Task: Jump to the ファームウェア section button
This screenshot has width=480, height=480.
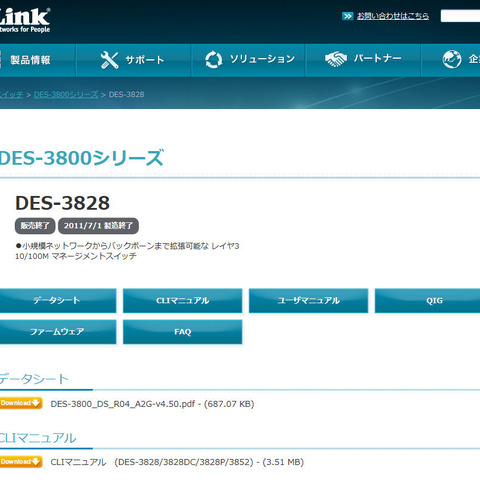Action: click(58, 332)
